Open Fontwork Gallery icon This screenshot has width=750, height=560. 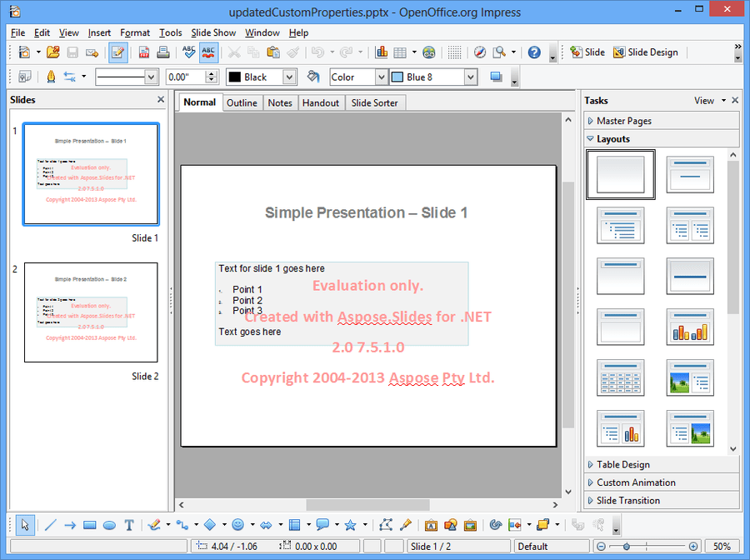tap(431, 525)
